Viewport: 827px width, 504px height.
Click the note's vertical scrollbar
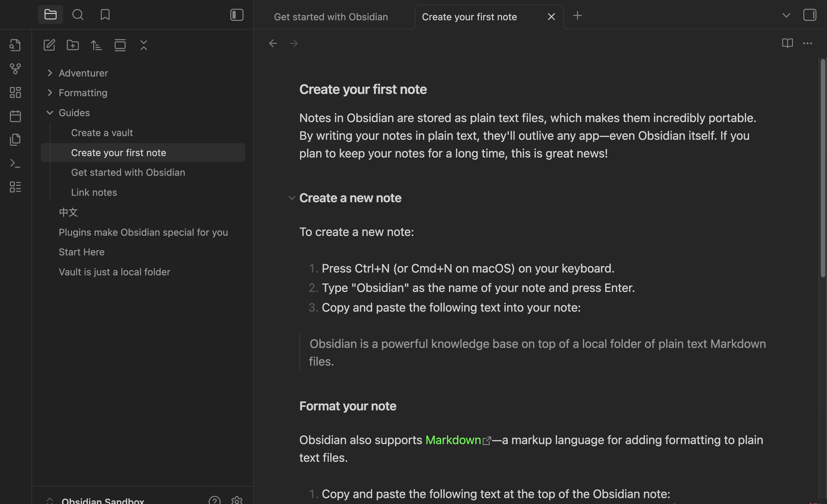[822, 168]
